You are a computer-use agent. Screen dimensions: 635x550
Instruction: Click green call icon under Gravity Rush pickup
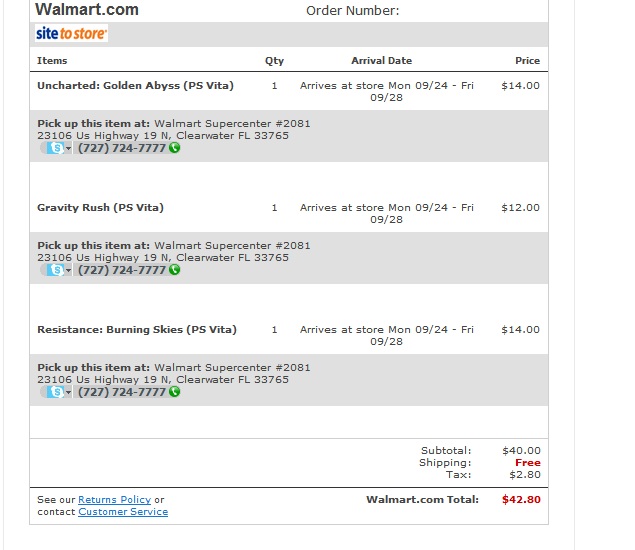coord(175,269)
